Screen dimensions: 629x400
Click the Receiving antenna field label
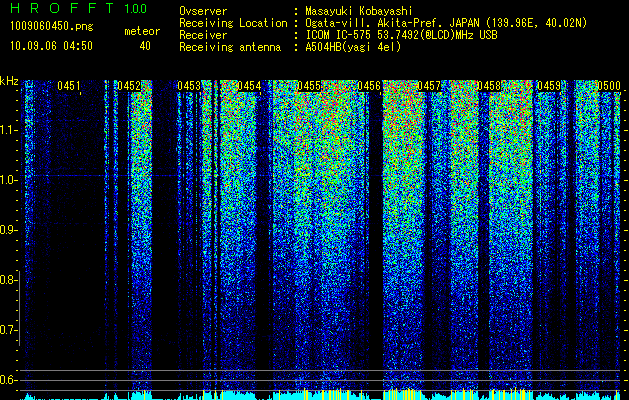click(x=230, y=47)
